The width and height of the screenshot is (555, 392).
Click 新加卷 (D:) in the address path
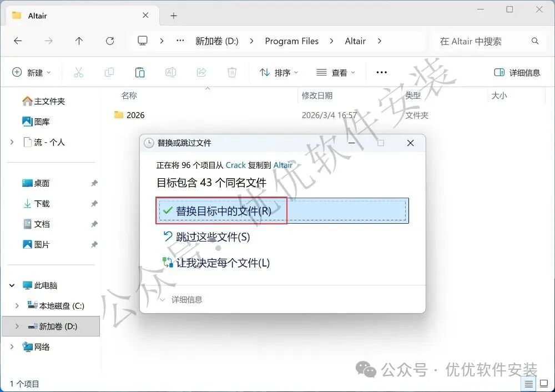point(217,41)
